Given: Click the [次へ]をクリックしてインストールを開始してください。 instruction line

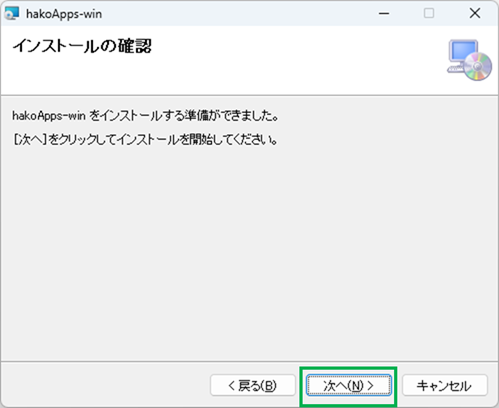Looking at the screenshot, I should [145, 140].
